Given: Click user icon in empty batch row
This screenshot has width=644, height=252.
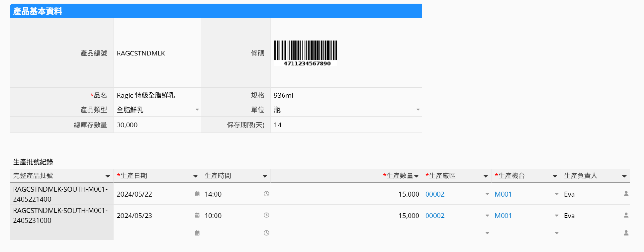Looking at the screenshot, I should point(626,233).
